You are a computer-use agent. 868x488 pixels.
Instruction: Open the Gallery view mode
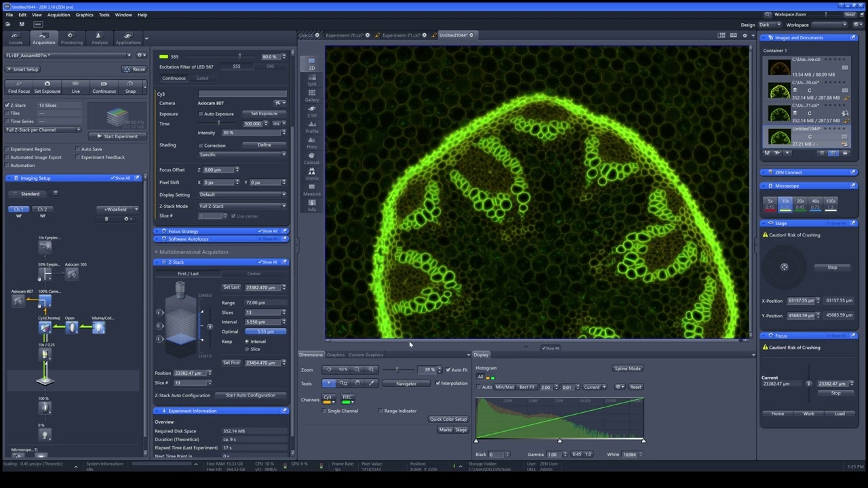coord(312,95)
